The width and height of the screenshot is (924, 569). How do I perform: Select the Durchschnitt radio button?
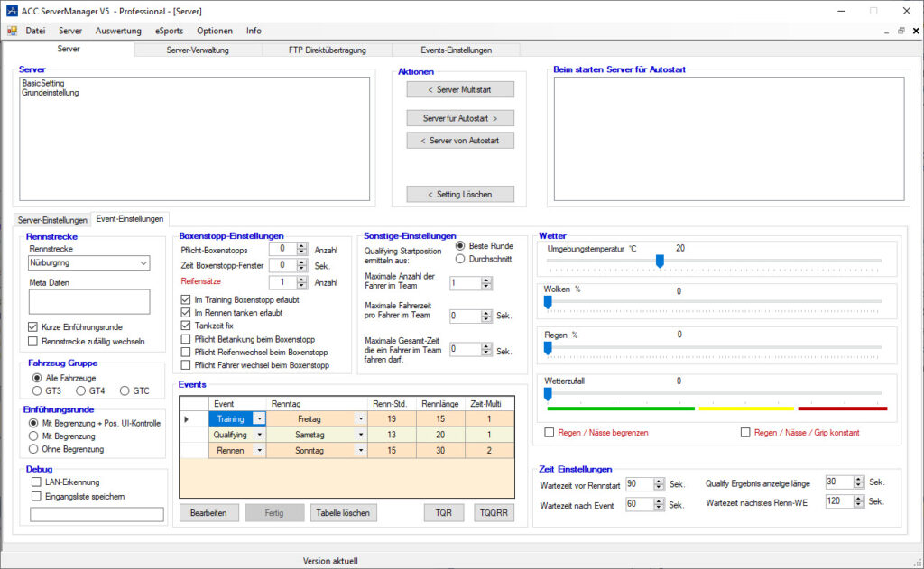pos(460,259)
